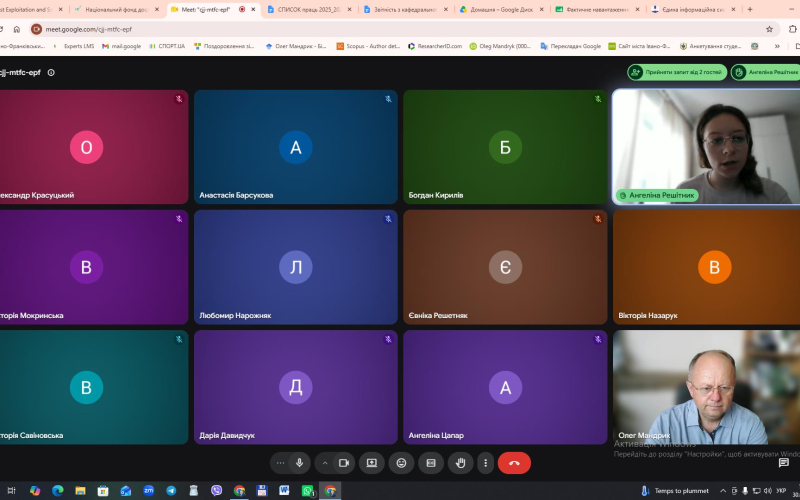Screen dimensions: 800x500
Task: Show meeting details info icon
Action: (x=51, y=72)
